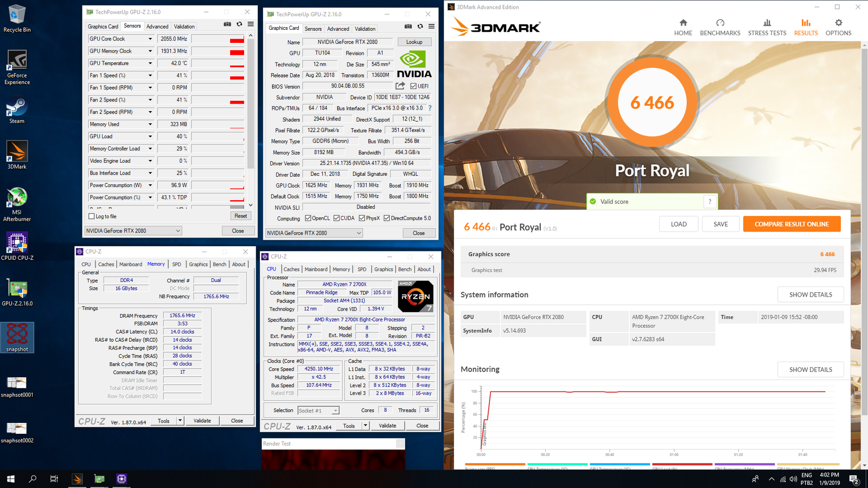Go to 3DMark Stress Tests
The width and height of the screenshot is (868, 488).
[x=767, y=27]
